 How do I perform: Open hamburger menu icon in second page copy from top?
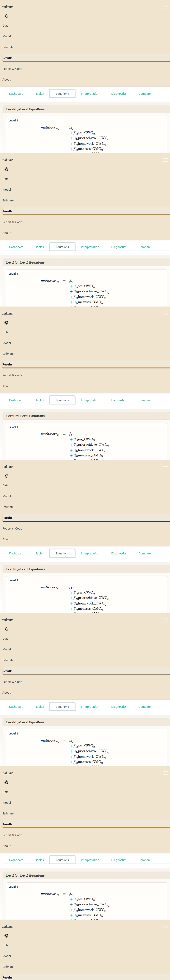point(165,160)
